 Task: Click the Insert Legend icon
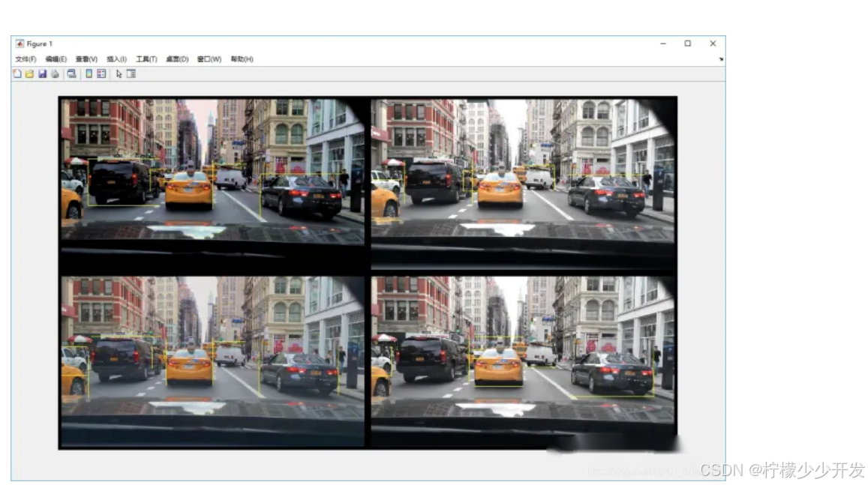pyautogui.click(x=101, y=73)
